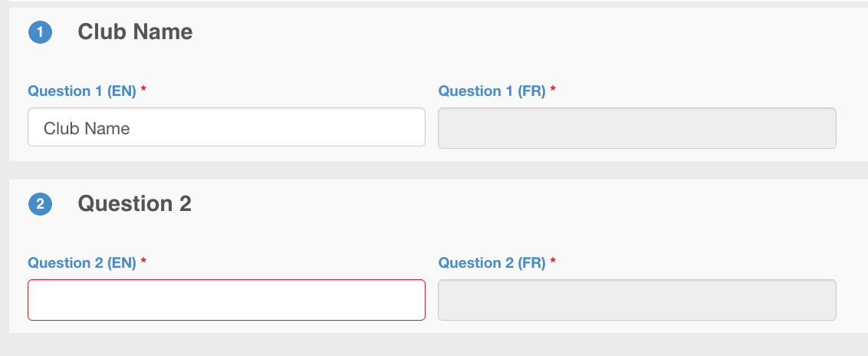Screen dimensions: 868x356
Task: Select the Question 2 section heading
Action: click(x=134, y=203)
